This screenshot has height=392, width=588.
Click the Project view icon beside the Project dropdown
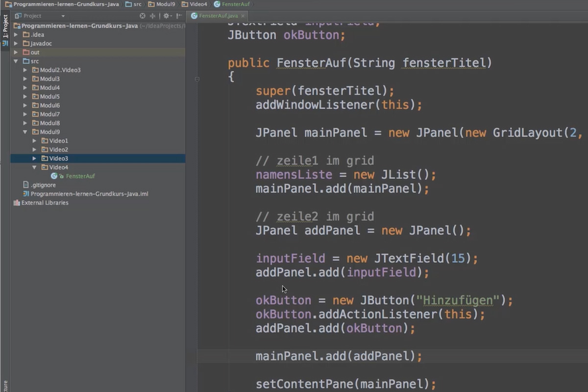(19, 16)
